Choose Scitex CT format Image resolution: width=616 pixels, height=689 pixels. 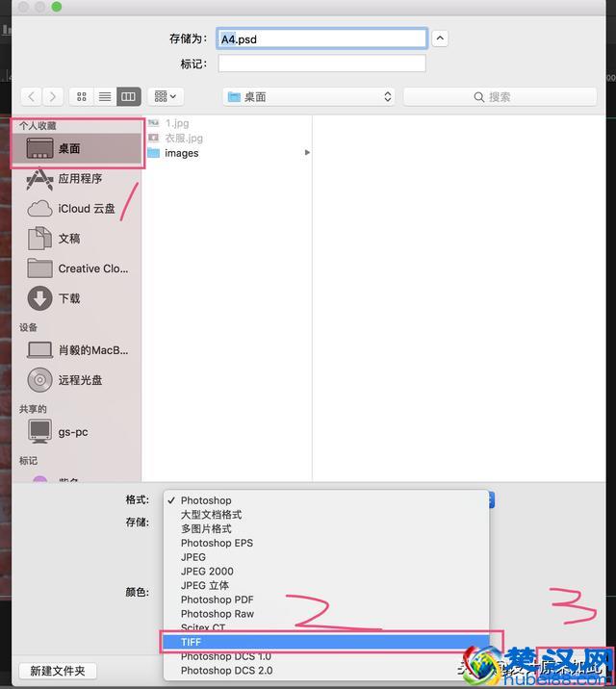(x=326, y=627)
